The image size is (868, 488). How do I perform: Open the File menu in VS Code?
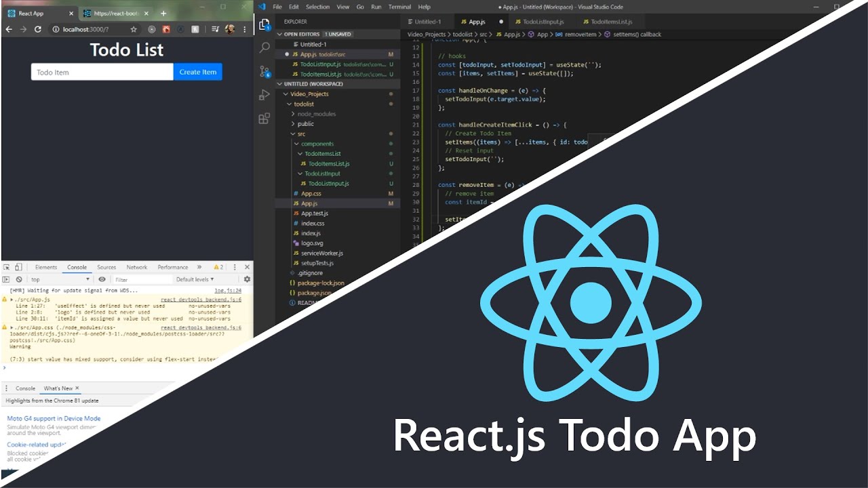[277, 7]
